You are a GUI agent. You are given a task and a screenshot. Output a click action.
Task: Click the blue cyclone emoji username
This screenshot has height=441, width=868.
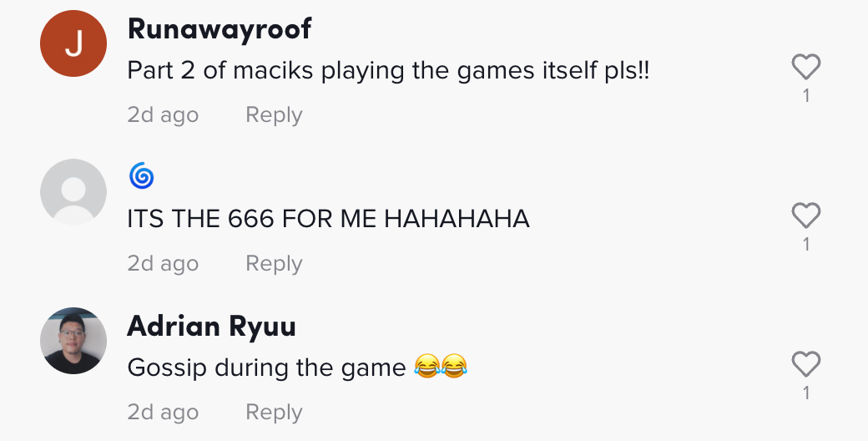tap(141, 175)
